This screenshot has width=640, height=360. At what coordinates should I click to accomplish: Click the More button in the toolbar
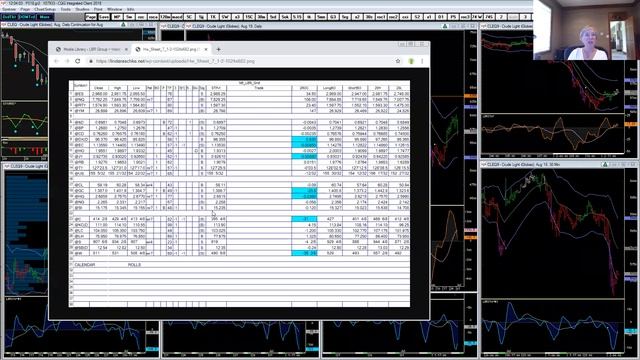tap(44, 17)
